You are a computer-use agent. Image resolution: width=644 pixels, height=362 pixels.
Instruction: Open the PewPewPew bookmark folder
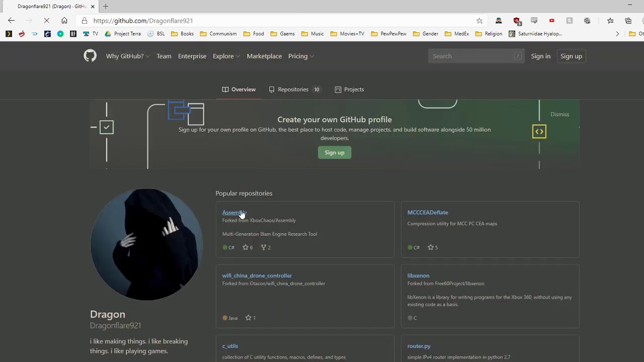pos(388,34)
